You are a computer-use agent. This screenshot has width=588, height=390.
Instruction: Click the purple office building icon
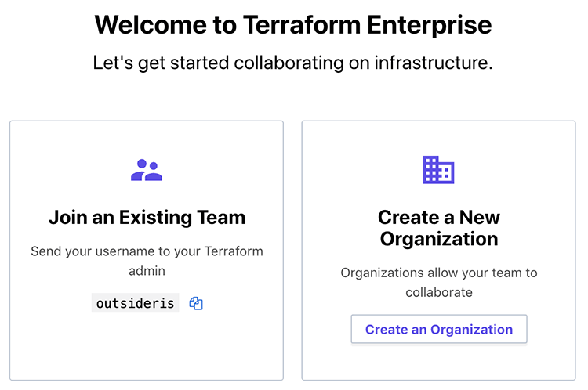438,170
